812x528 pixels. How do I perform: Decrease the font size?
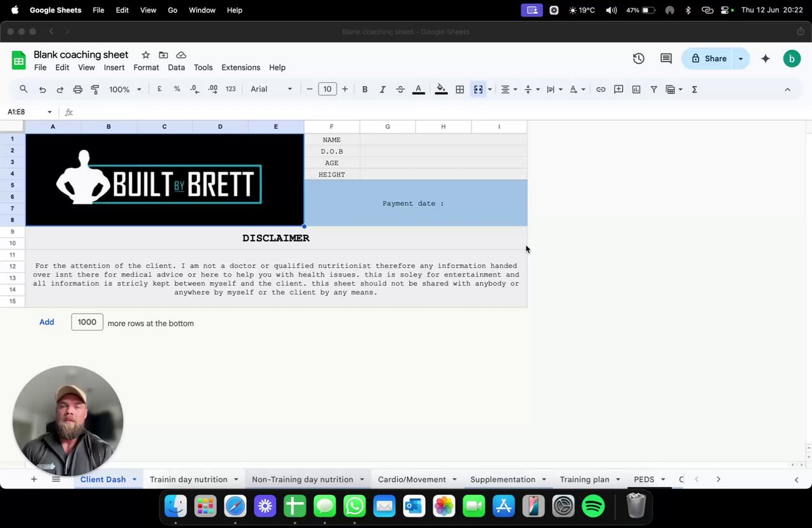[x=310, y=89]
